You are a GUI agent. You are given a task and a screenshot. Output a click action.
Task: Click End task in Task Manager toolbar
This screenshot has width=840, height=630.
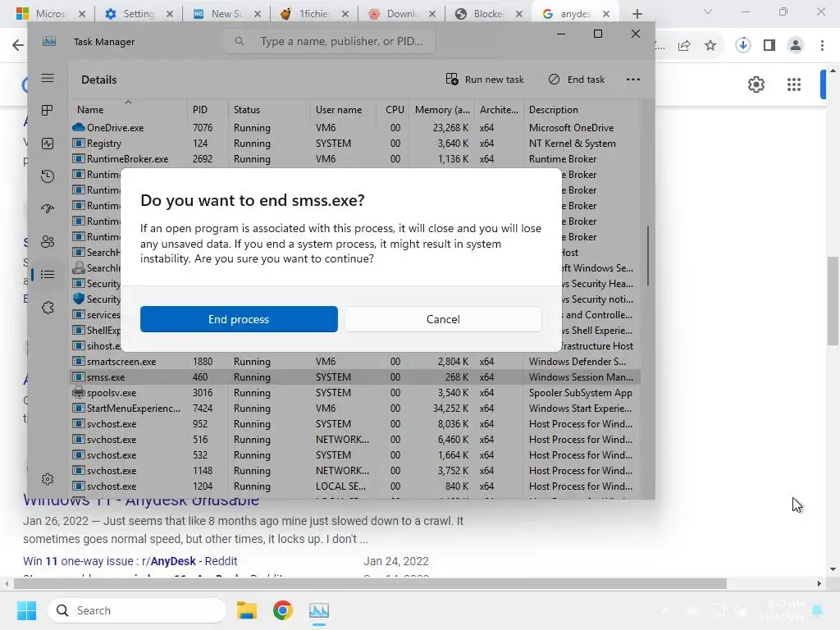click(577, 80)
